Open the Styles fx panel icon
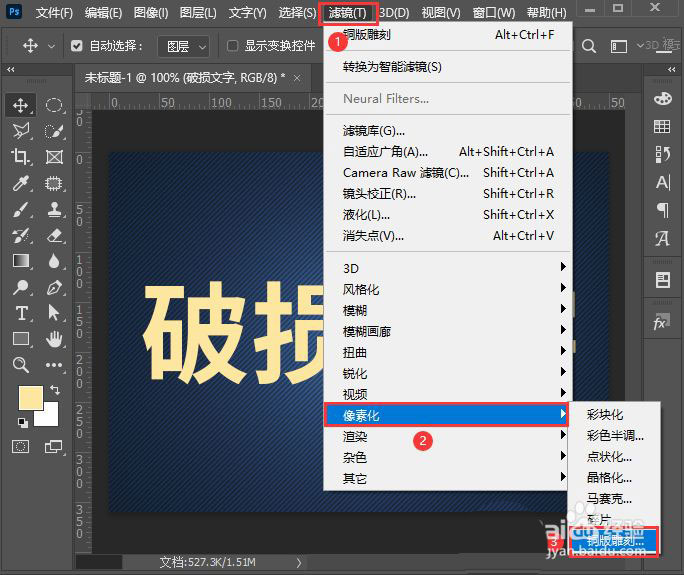 tap(661, 322)
